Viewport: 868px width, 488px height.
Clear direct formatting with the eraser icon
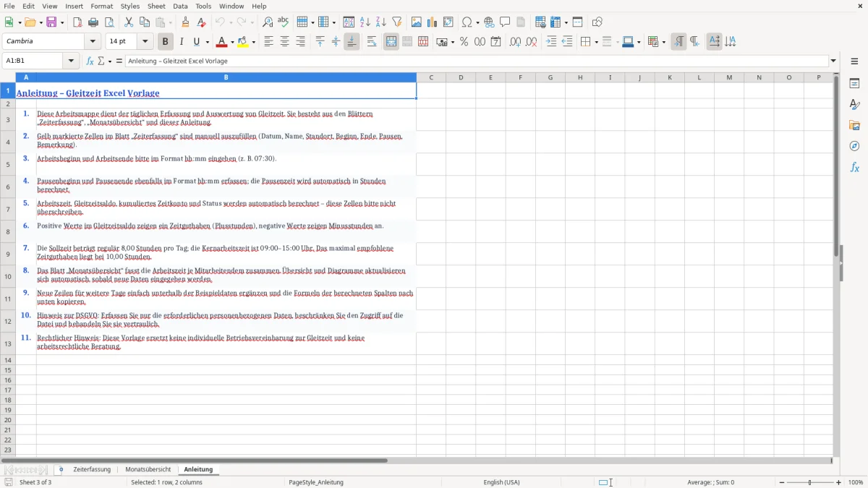pos(201,22)
